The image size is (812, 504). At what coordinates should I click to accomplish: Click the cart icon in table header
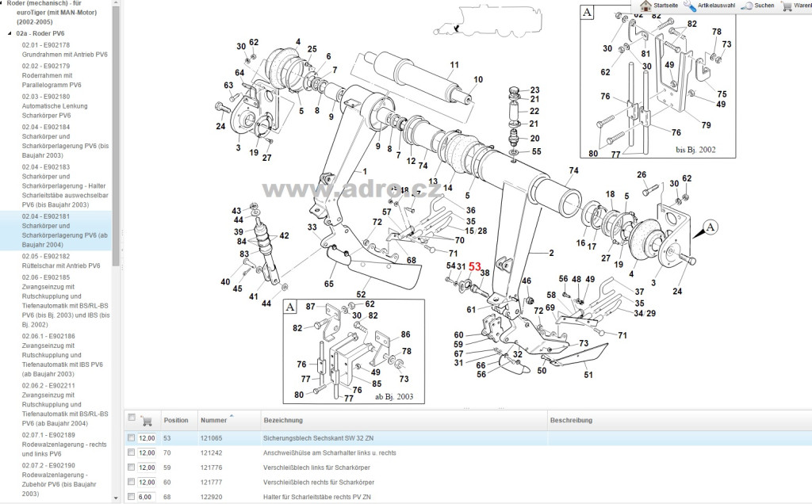[x=147, y=421]
